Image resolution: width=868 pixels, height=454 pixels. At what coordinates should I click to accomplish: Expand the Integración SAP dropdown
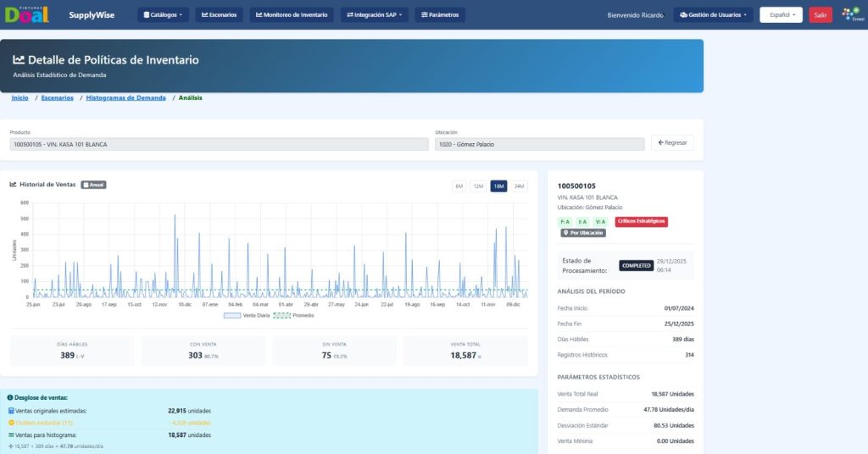[374, 15]
